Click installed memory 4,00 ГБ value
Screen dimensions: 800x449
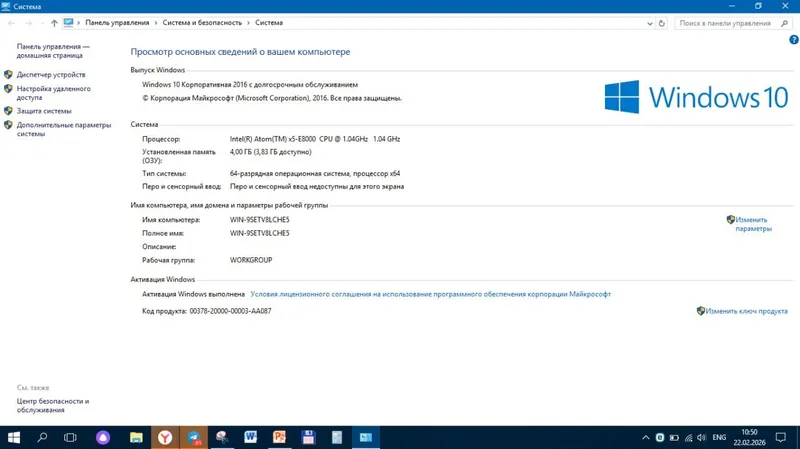[270, 152]
